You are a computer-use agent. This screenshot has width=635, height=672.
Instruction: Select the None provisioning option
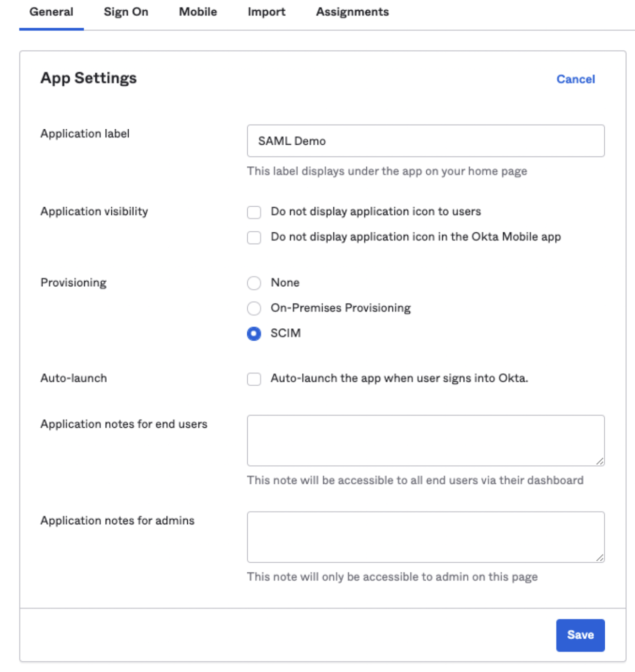click(254, 283)
